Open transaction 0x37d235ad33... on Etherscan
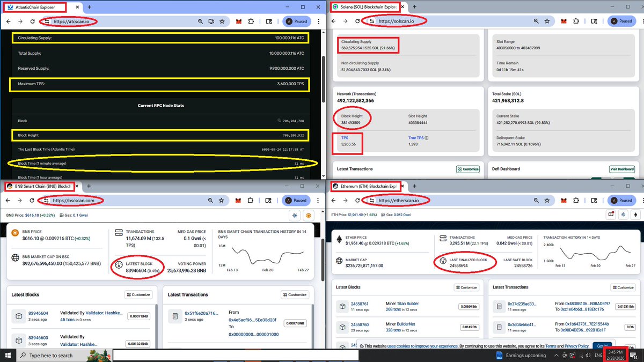This screenshot has width=644, height=362. [x=522, y=304]
